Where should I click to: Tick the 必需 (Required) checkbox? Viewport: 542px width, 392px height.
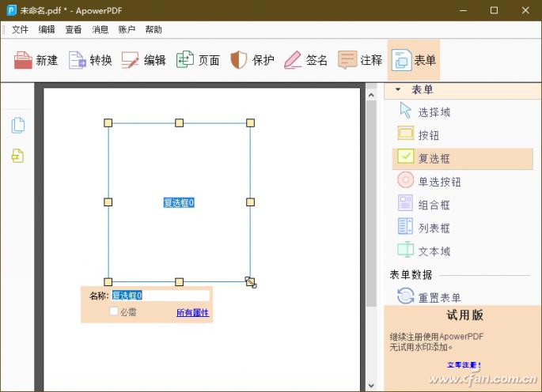tap(114, 312)
